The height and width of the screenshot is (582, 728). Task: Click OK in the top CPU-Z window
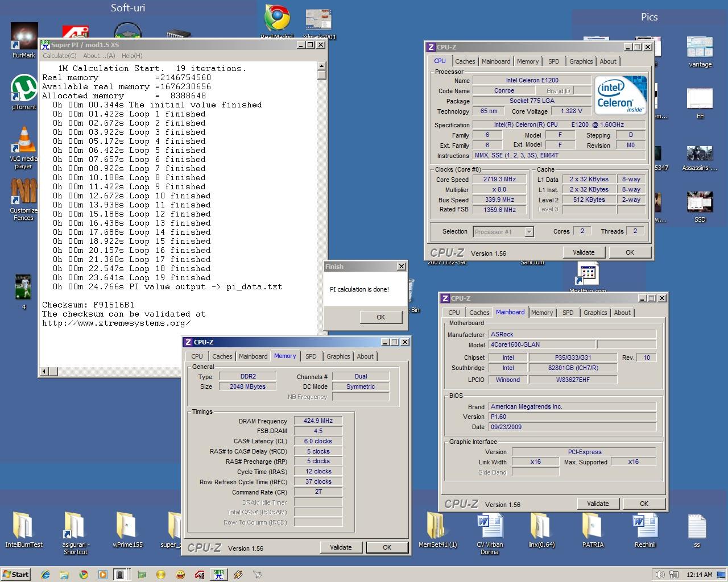pyautogui.click(x=630, y=252)
